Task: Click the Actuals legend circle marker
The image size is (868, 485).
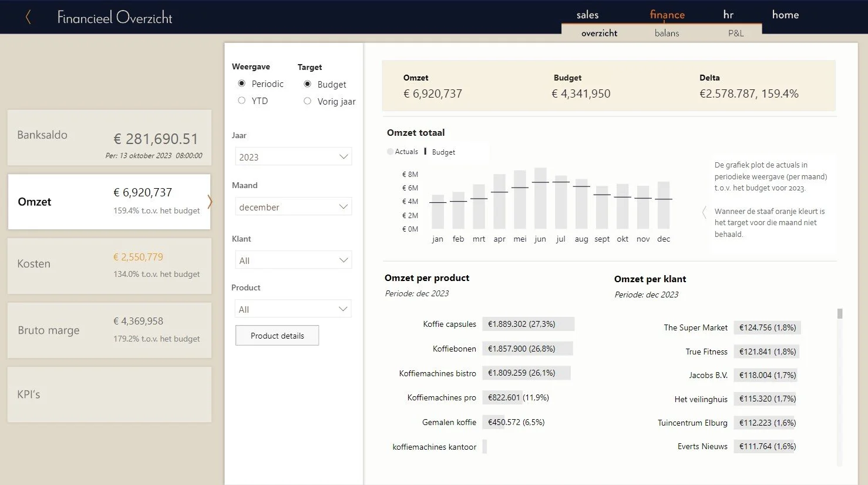Action: (390, 152)
